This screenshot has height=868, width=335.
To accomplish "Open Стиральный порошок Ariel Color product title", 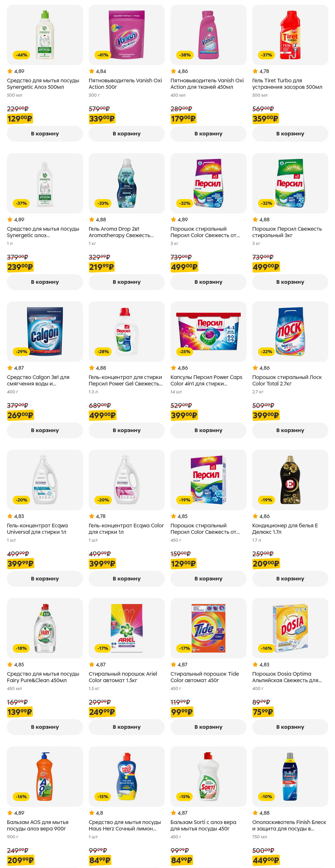I will click(123, 677).
